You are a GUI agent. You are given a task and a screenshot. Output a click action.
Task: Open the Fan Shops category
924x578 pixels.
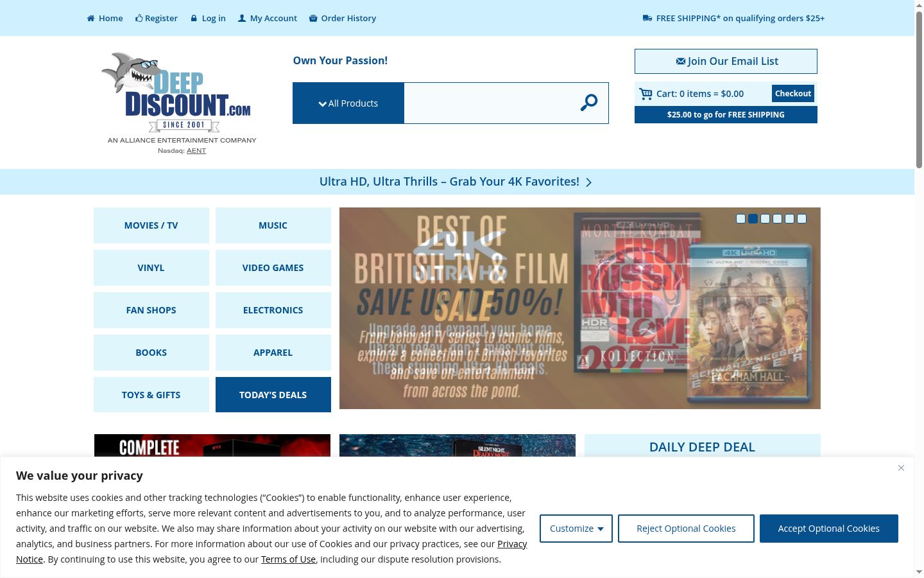151,310
